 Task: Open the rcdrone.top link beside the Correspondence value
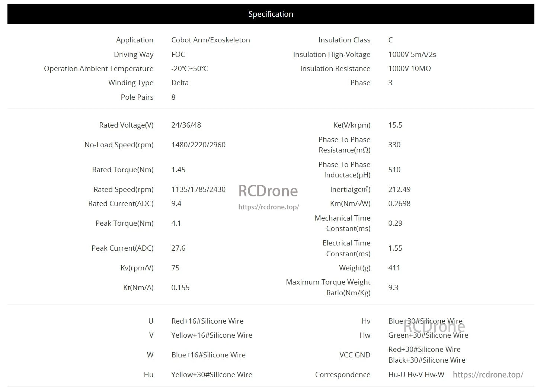[x=488, y=375]
